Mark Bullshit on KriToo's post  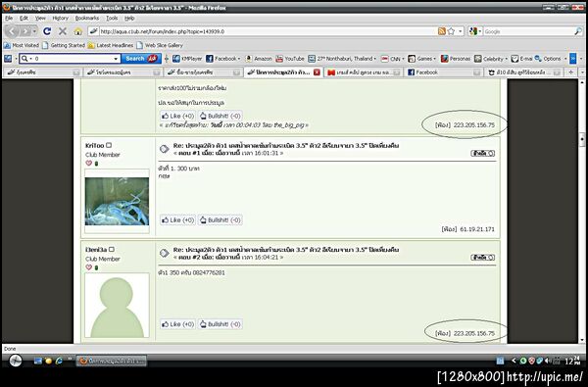220,220
